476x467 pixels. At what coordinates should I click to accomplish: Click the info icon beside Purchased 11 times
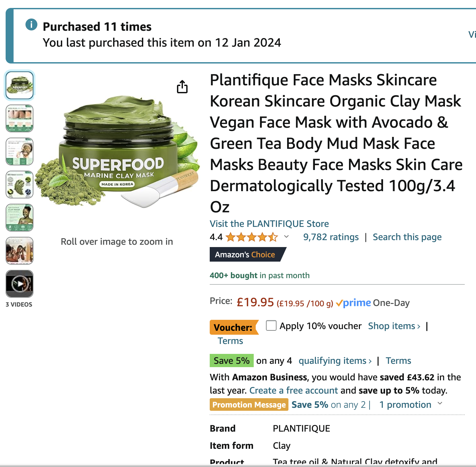[31, 24]
